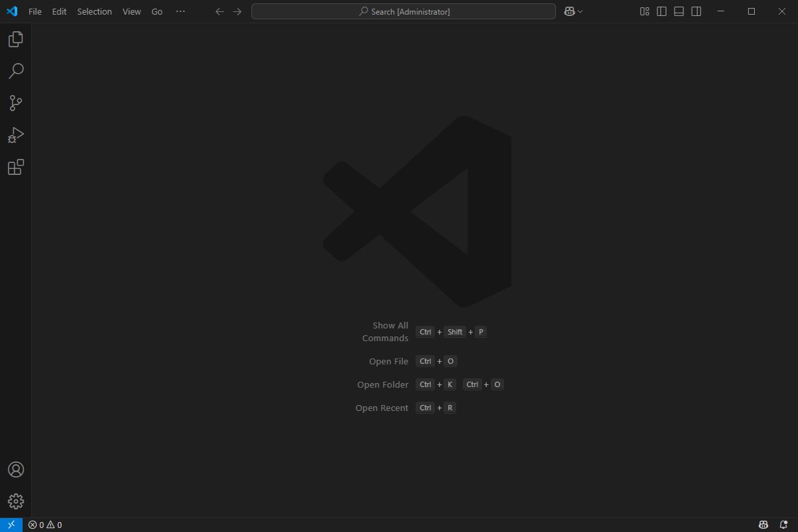Open the Edit menu
Screen dimensions: 798x532
tap(60, 11)
